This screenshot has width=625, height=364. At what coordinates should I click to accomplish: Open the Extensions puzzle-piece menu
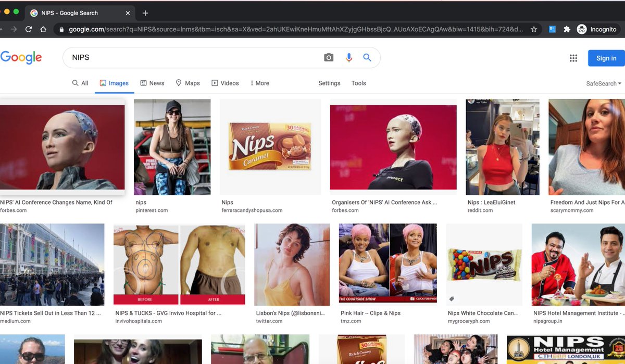[x=567, y=30]
